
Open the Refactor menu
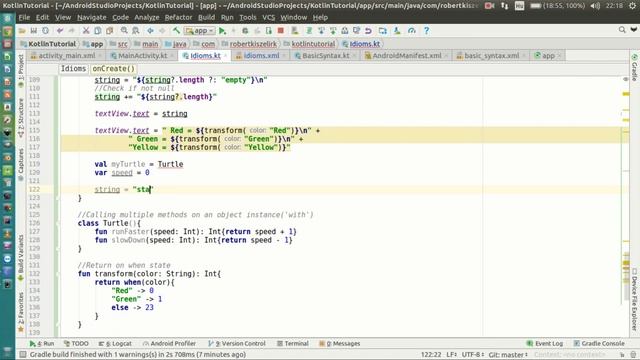[x=178, y=18]
